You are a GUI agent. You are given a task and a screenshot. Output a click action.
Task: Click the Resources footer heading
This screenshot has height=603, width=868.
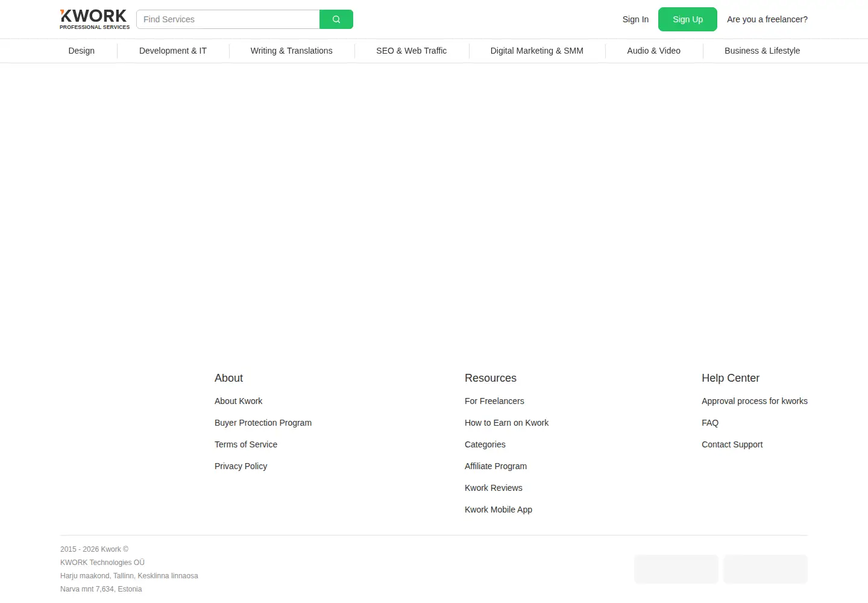pyautogui.click(x=491, y=378)
